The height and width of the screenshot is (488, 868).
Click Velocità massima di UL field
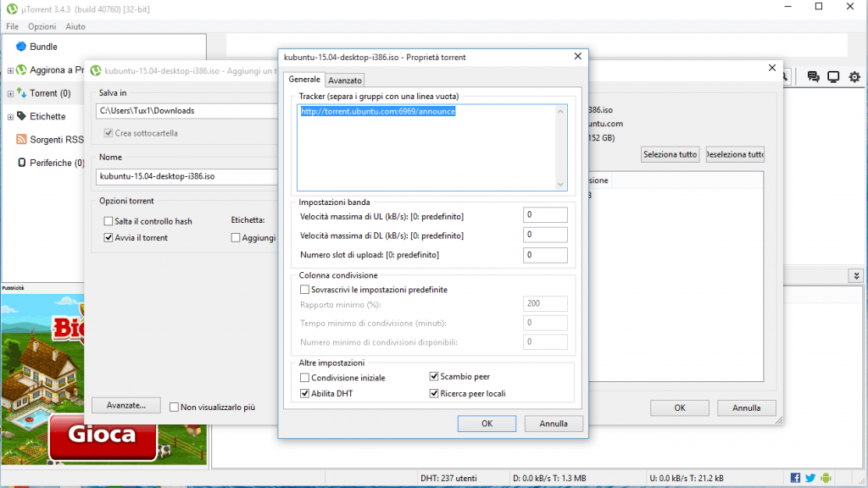(x=545, y=215)
